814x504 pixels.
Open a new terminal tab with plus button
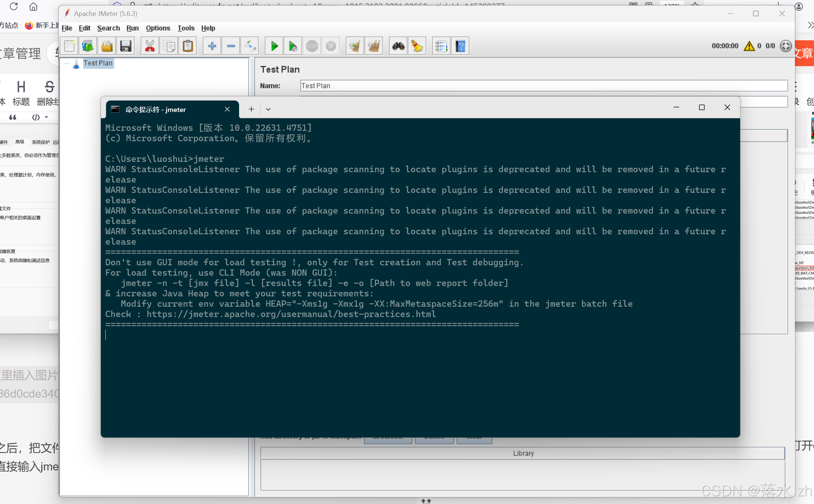[251, 109]
